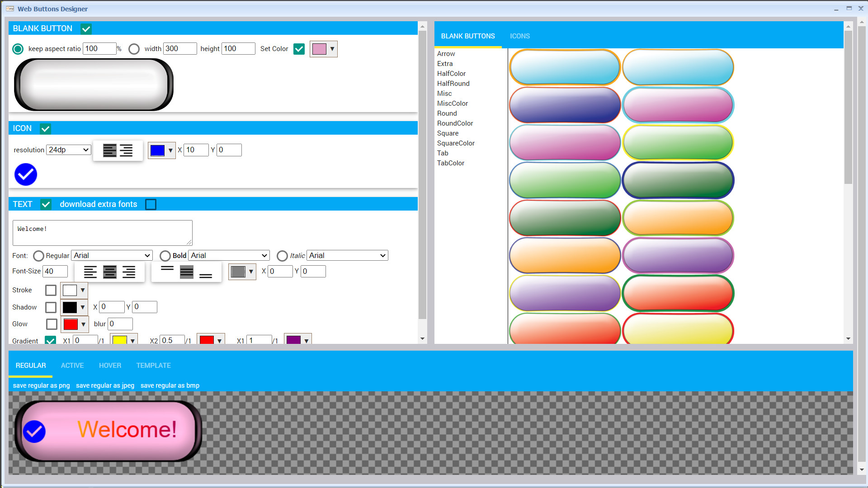Select center text alignment
This screenshot has height=488, width=868.
click(109, 272)
